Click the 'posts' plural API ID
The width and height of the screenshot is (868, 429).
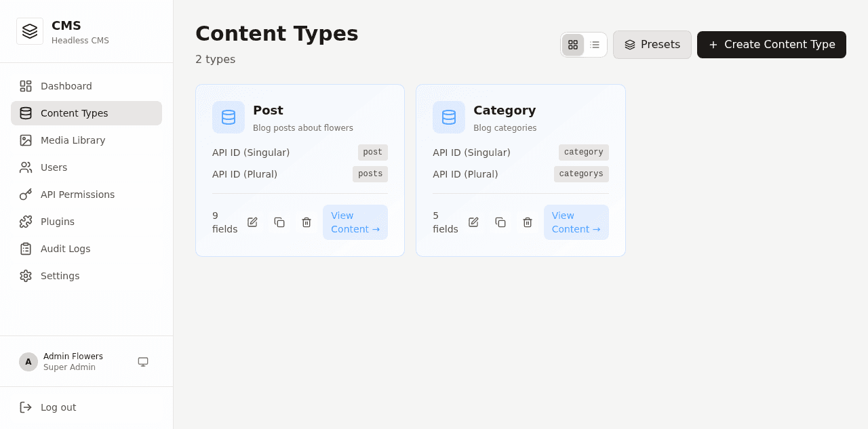370,174
